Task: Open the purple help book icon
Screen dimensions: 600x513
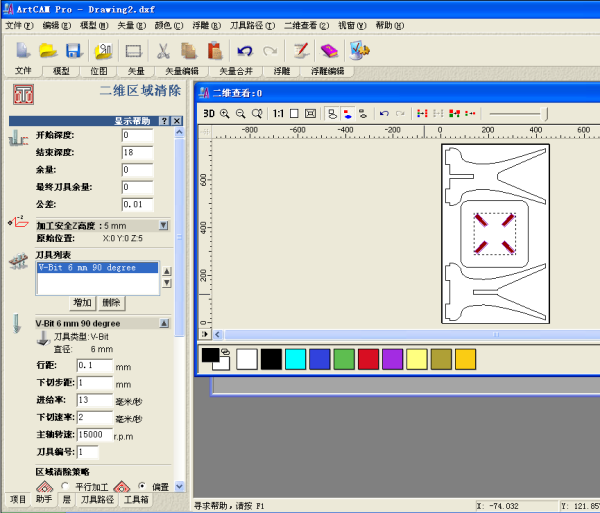Action: point(329,50)
